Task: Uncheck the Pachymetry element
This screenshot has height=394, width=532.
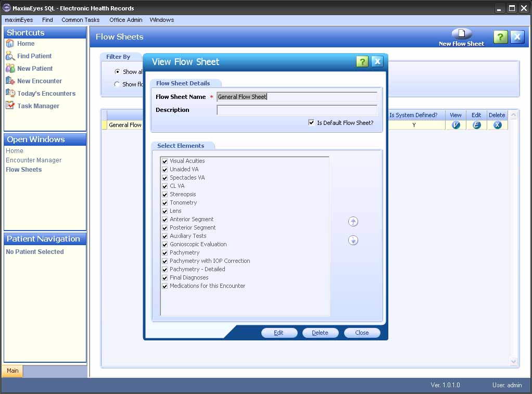Action: (165, 253)
